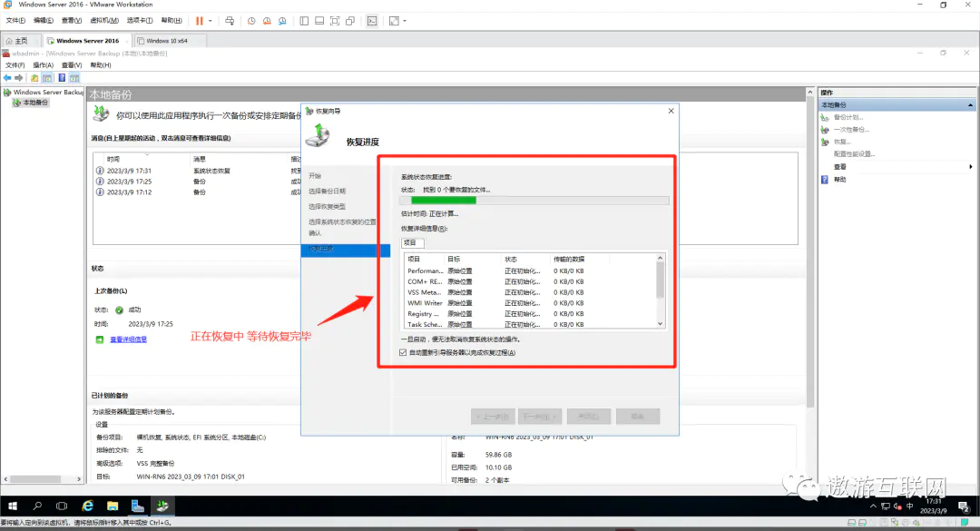This screenshot has height=531, width=980.
Task: Open the pause button dropdown arrow
Action: pos(211,20)
